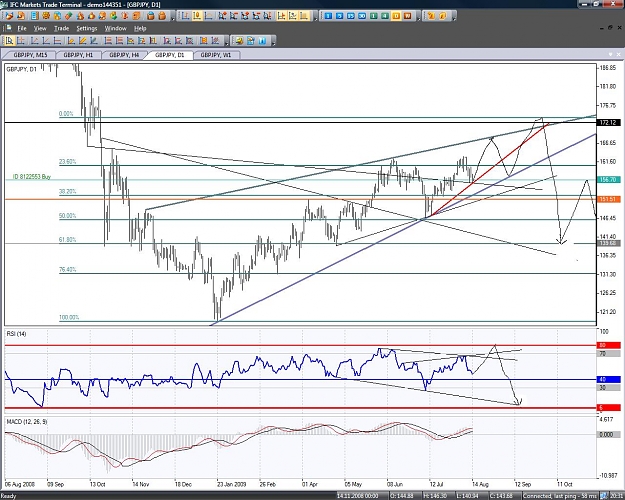Click the yellow folder icon in small lower toolbar

tap(239, 40)
